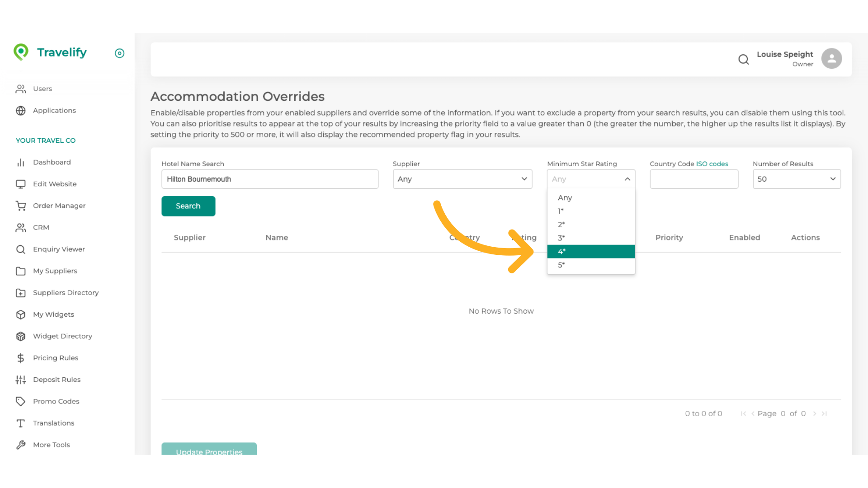Click the Deposit Rules sliders icon
The width and height of the screenshot is (868, 488).
pos(21,380)
